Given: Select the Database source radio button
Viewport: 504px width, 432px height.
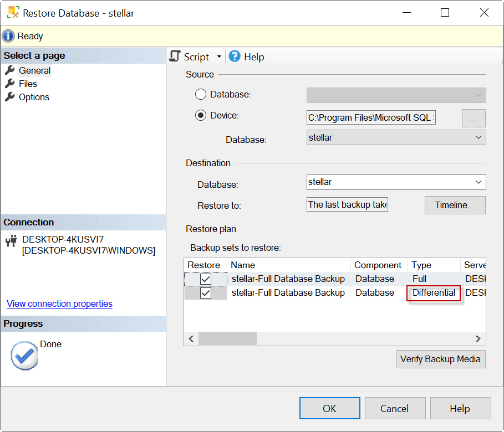Looking at the screenshot, I should click(x=201, y=95).
